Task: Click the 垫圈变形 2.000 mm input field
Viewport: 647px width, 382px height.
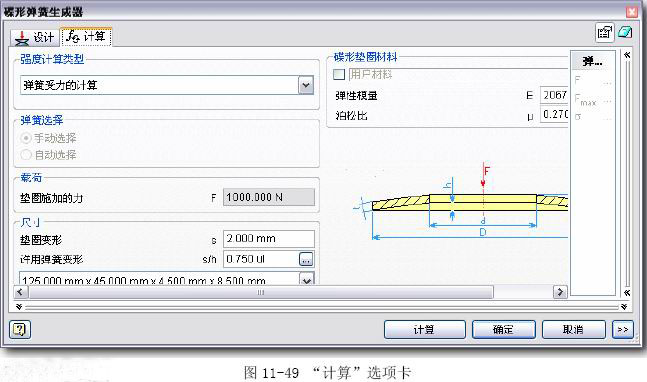Action: [x=269, y=239]
